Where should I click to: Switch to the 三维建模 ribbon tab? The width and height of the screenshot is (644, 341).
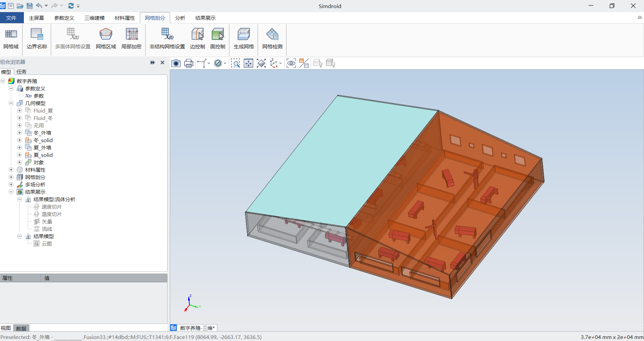point(94,18)
